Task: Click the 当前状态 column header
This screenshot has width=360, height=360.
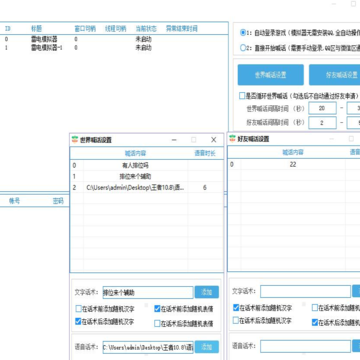Action: (146, 29)
